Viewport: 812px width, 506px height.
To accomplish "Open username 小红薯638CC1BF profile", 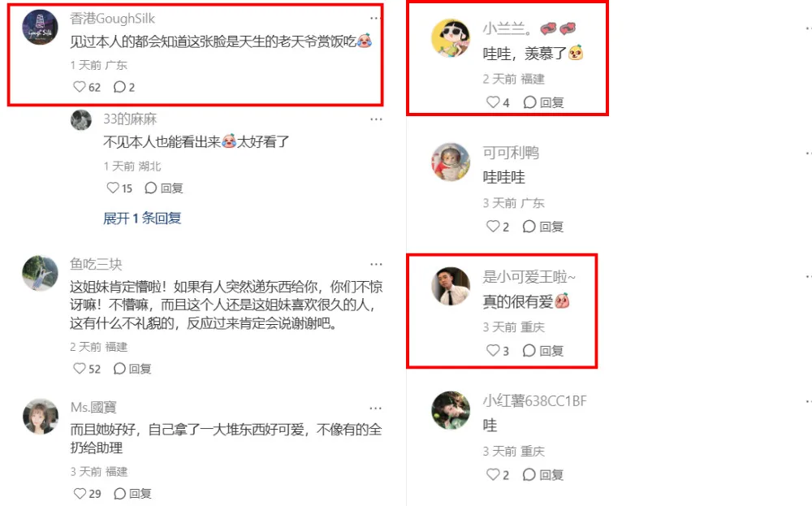I will click(534, 401).
